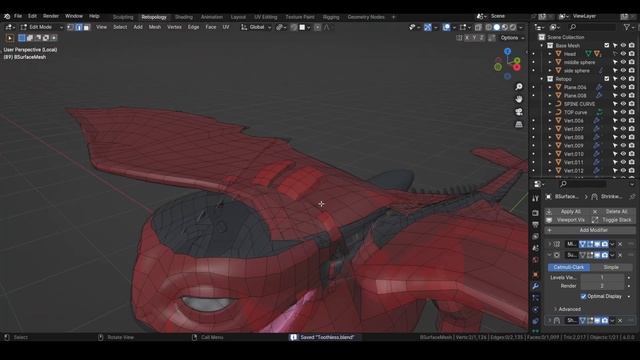Click the navigation gizmo Z axis
Viewport: 640px width, 360px height.
pos(507,51)
